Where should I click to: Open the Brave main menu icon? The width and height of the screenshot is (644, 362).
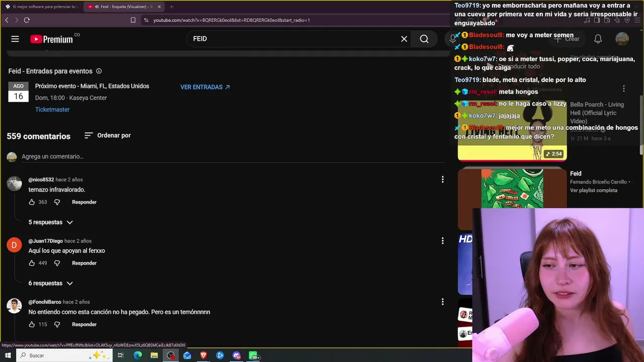coord(636,20)
